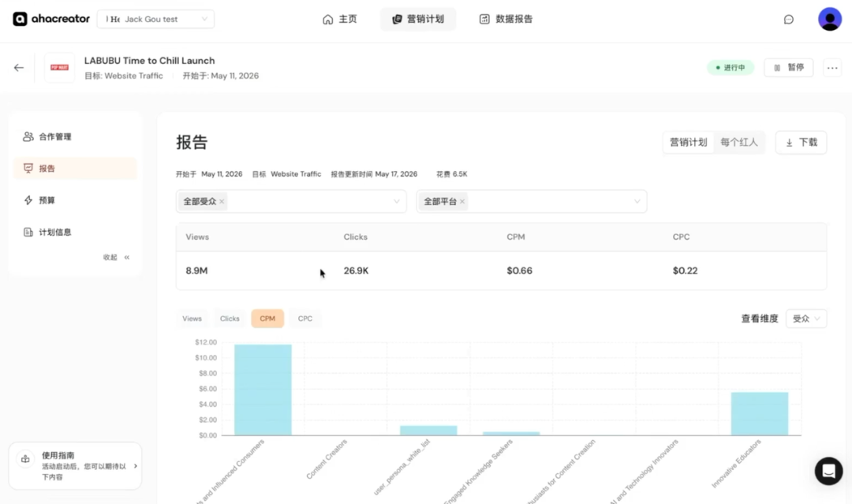The image size is (852, 504).
Task: Select the Clicks chart metric
Action: point(230,319)
